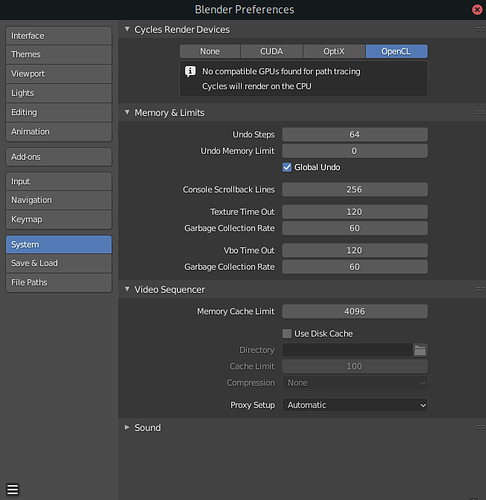Screen dimensions: 486x500
Task: Select CUDA as Cycles render device
Action: click(272, 51)
